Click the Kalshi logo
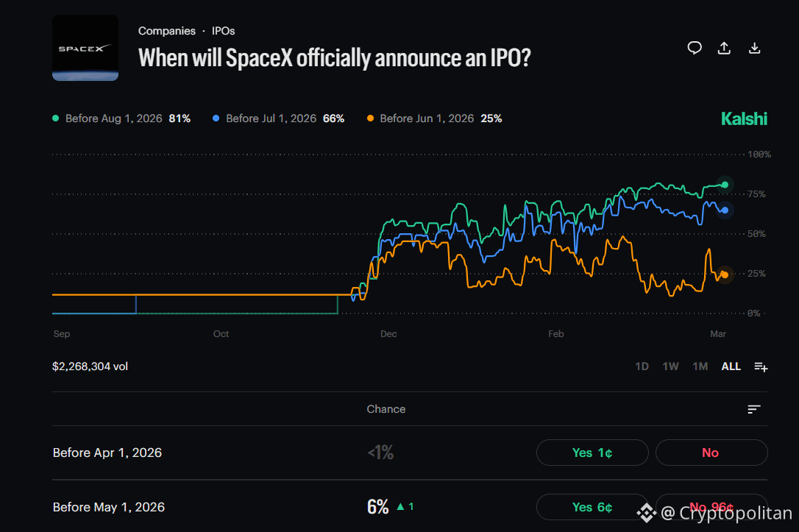Image resolution: width=799 pixels, height=532 pixels. [744, 118]
